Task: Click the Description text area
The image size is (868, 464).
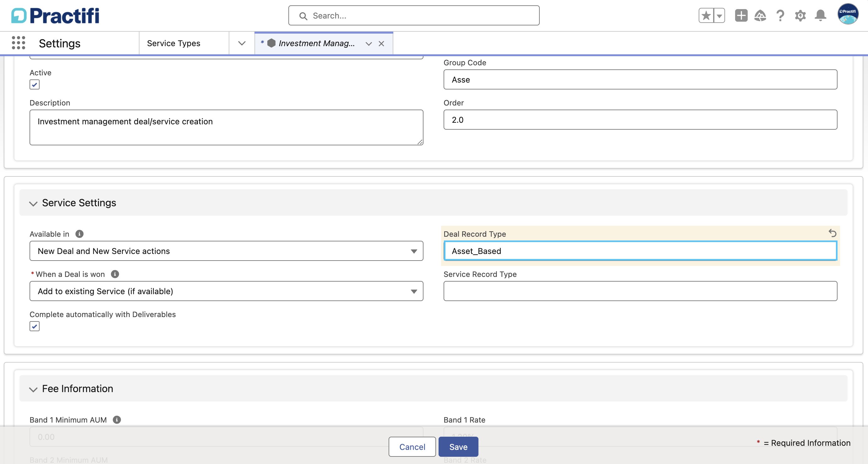Action: point(226,127)
